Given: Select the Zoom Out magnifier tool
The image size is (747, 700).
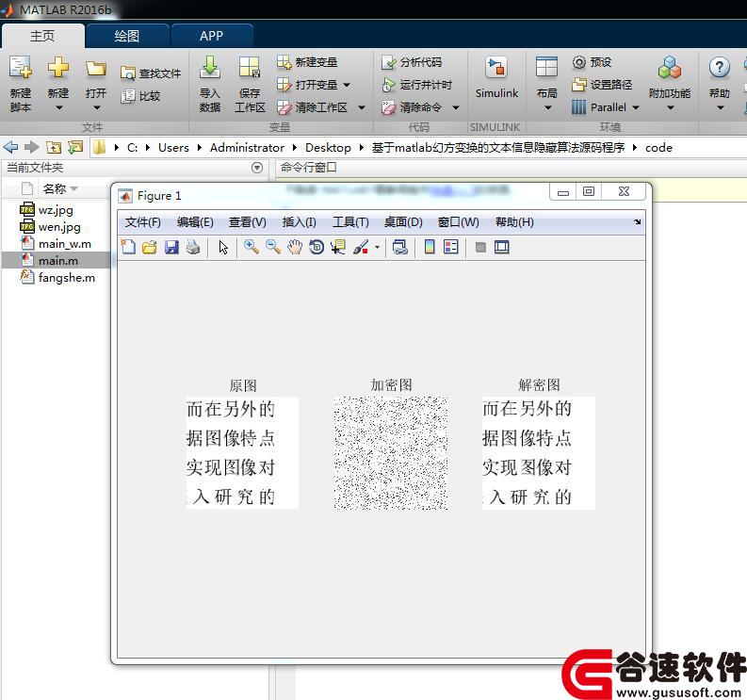Looking at the screenshot, I should click(x=273, y=247).
